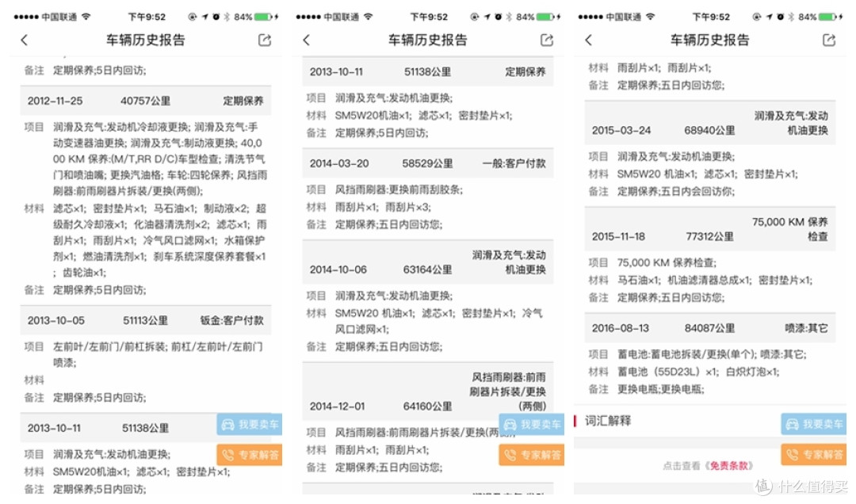This screenshot has height=504, width=856.
Task: Tap the 马石油×1 material line
Action: point(715,280)
